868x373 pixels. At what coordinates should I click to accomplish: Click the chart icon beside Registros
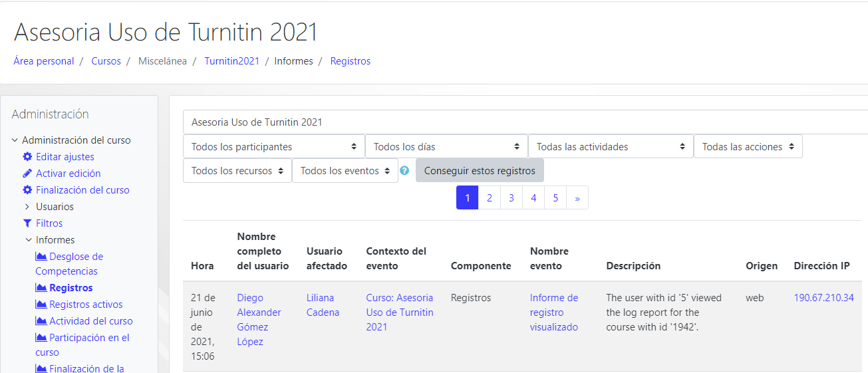click(41, 288)
